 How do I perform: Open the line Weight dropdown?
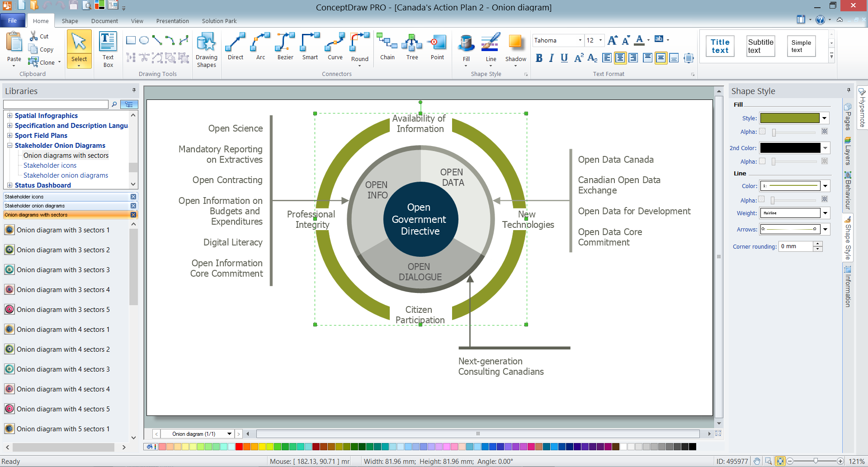click(x=825, y=213)
